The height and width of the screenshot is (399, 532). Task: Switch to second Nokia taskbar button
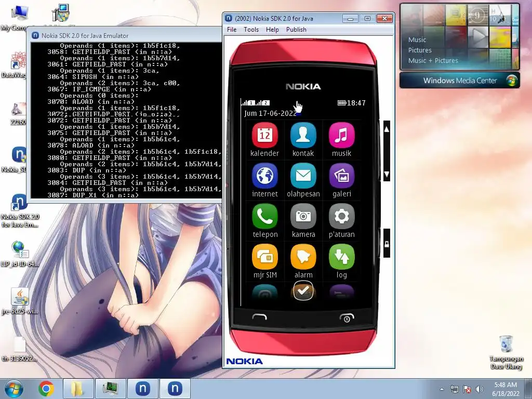click(x=175, y=389)
